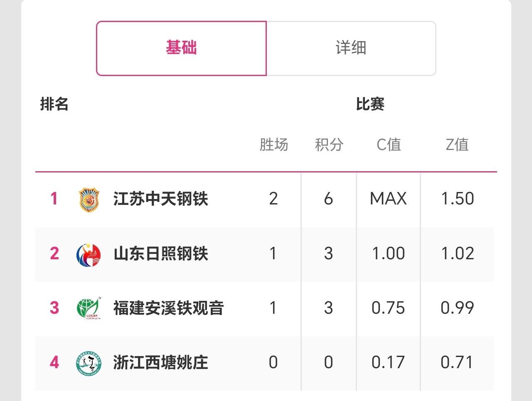Click the 胜场 column header
The height and width of the screenshot is (401, 532).
tap(273, 145)
